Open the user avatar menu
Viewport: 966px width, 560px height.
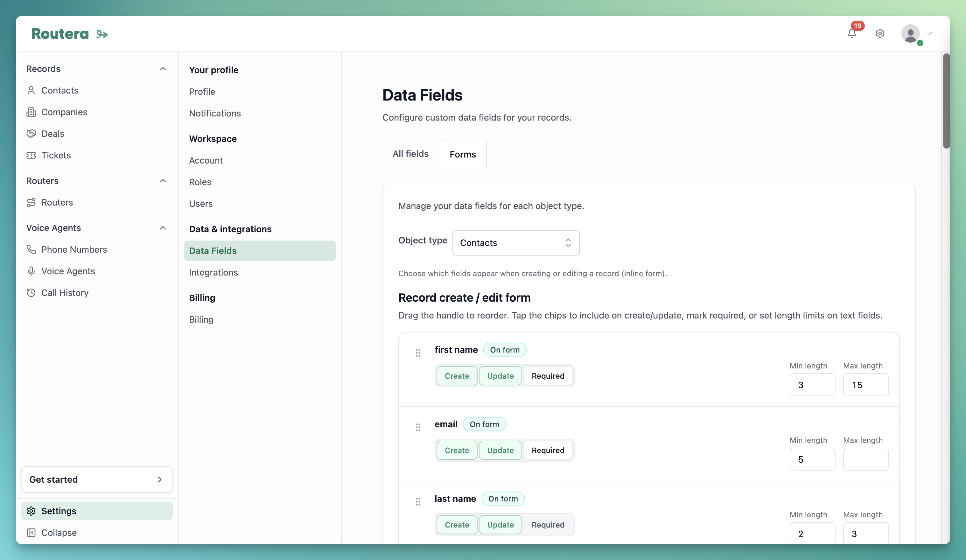[911, 33]
